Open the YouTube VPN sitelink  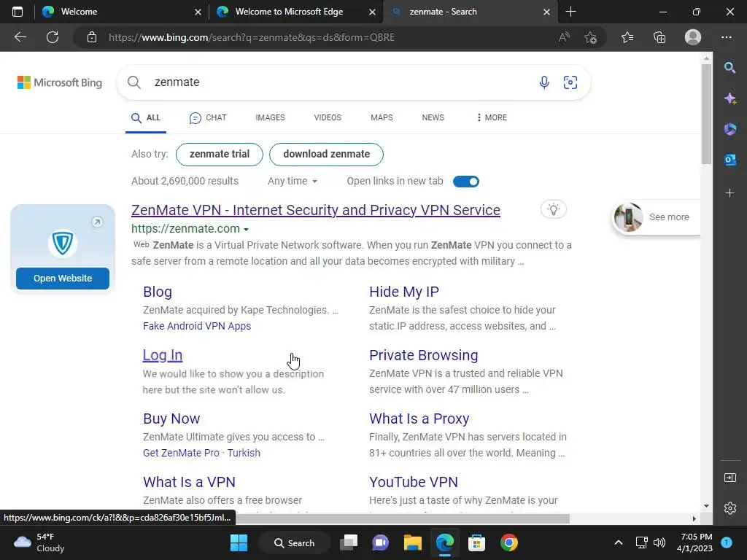click(414, 482)
